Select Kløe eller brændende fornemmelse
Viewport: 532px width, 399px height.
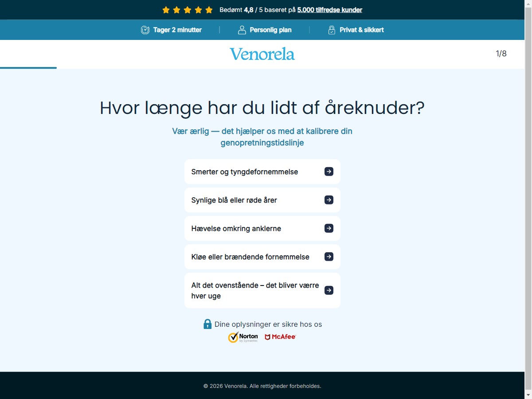(x=262, y=257)
